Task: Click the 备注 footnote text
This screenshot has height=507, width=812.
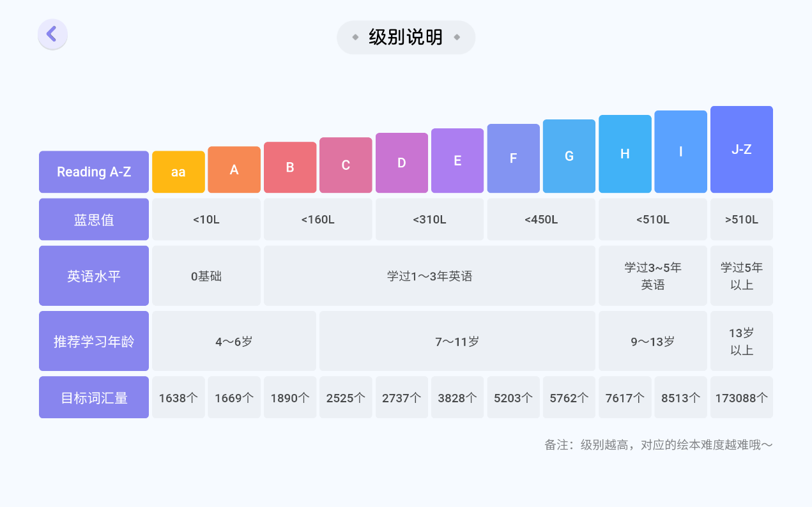Action: [x=659, y=445]
